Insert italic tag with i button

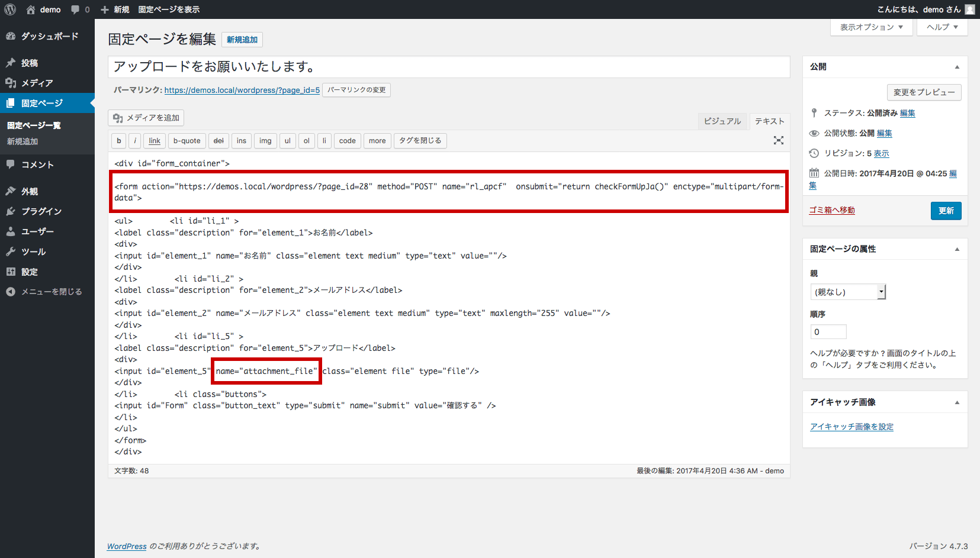[135, 141]
